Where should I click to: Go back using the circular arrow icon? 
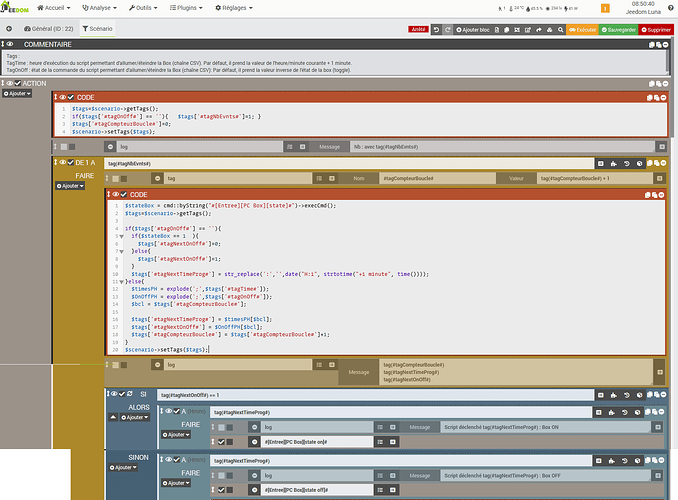click(9, 29)
